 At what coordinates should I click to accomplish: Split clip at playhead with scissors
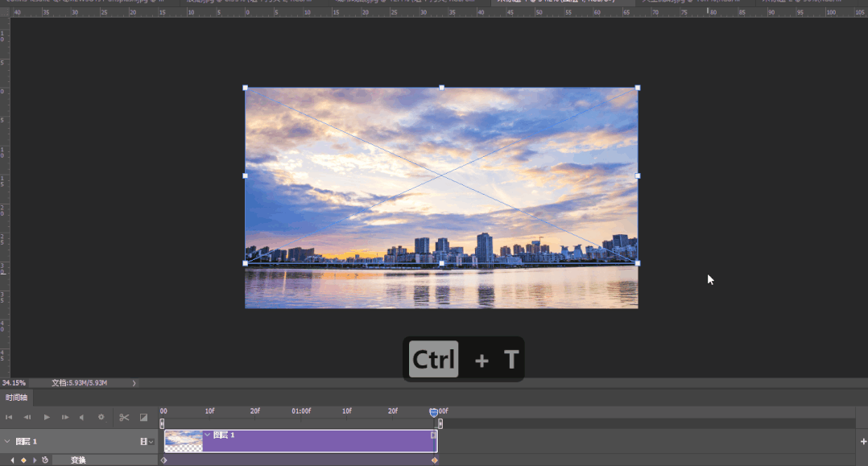point(124,417)
